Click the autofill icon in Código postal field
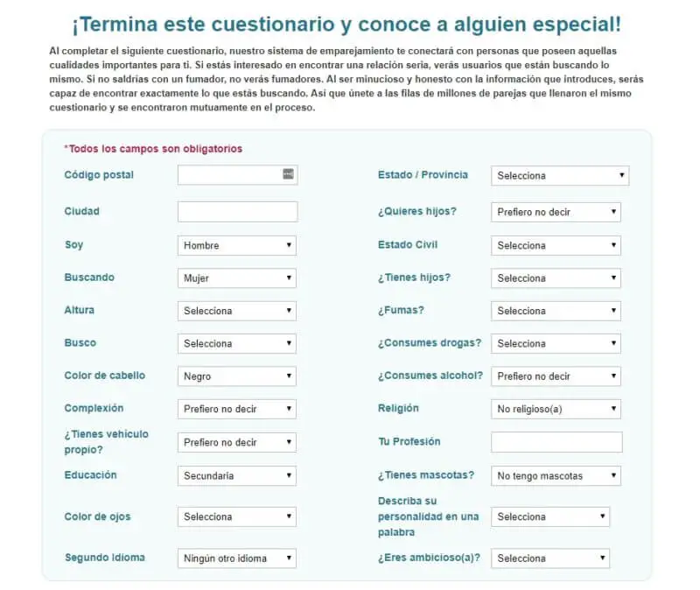 point(288,174)
